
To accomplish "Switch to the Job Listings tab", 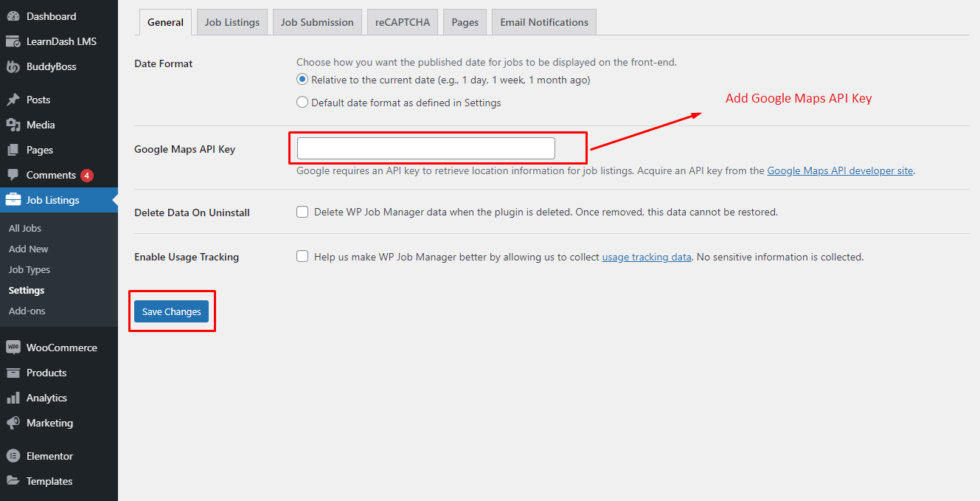I will pyautogui.click(x=232, y=22).
